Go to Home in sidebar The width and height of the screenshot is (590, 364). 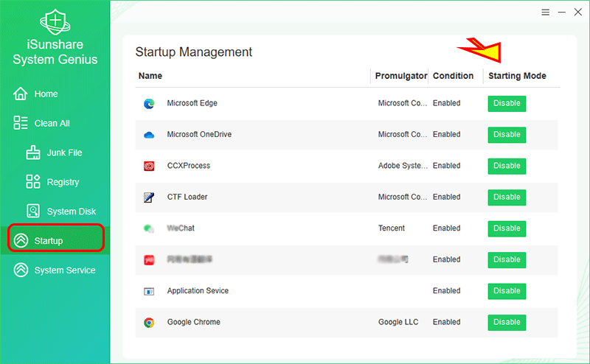point(46,94)
